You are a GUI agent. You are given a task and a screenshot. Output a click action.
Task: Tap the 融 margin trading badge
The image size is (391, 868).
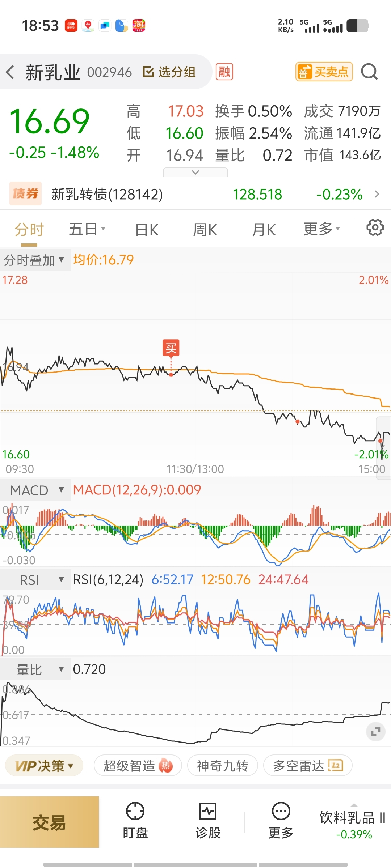tap(224, 72)
